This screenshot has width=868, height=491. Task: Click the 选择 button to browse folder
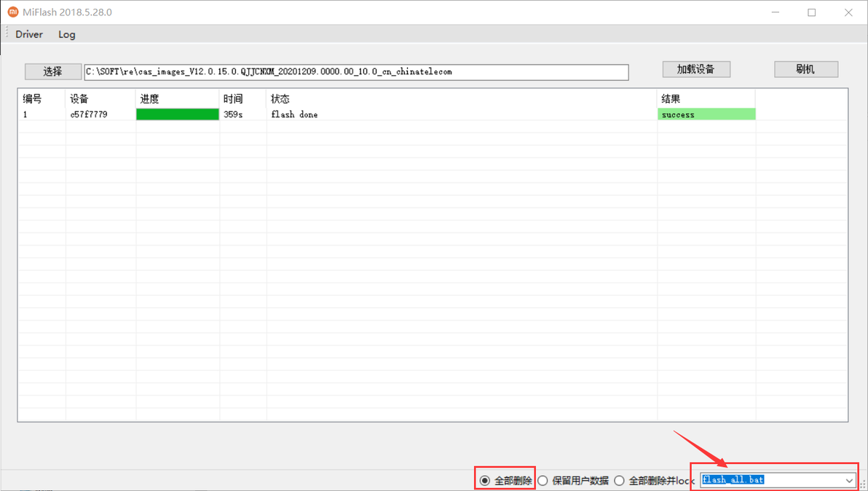click(52, 71)
